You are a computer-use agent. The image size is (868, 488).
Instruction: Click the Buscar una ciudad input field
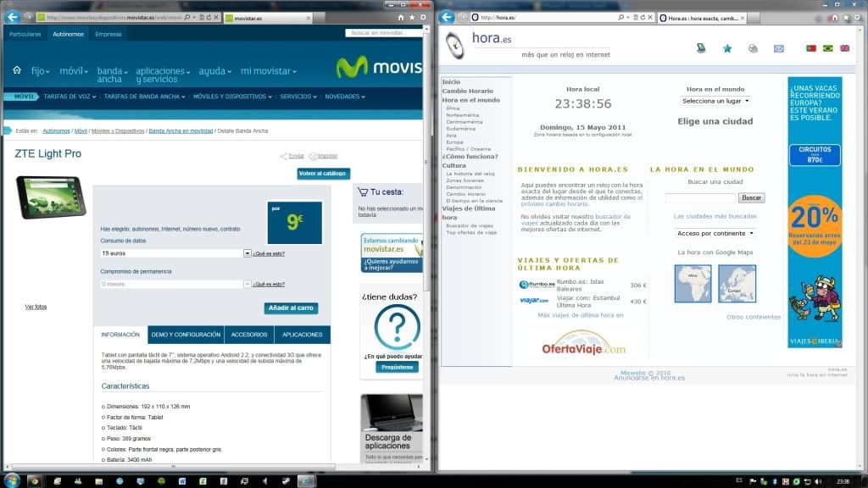point(700,197)
